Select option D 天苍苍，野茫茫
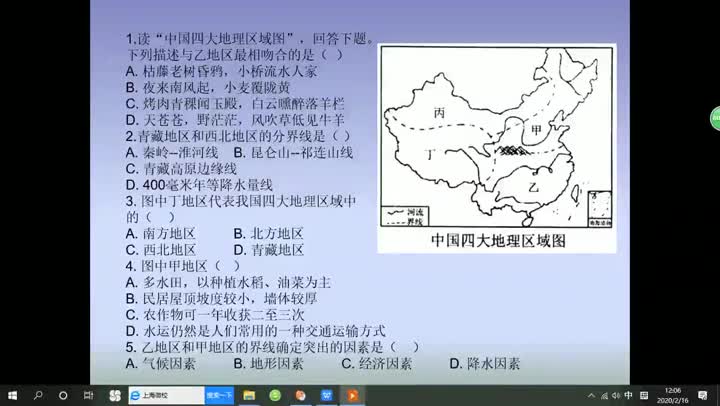Screen dimensions: 720x406 coord(235,120)
